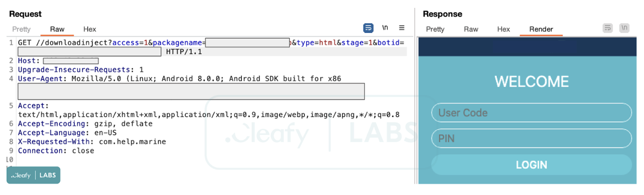The image size is (644, 195).
Task: Switch Response view to Pretty tab
Action: (x=435, y=29)
